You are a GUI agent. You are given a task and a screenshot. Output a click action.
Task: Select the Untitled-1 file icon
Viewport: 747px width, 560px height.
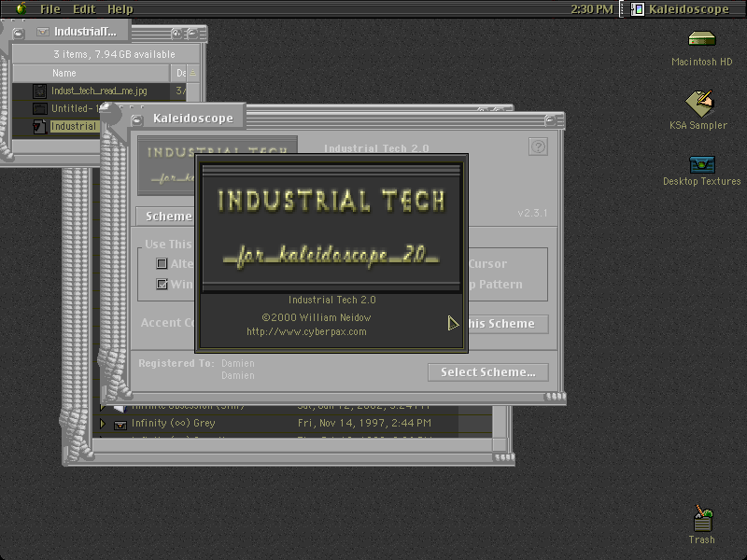coord(39,108)
